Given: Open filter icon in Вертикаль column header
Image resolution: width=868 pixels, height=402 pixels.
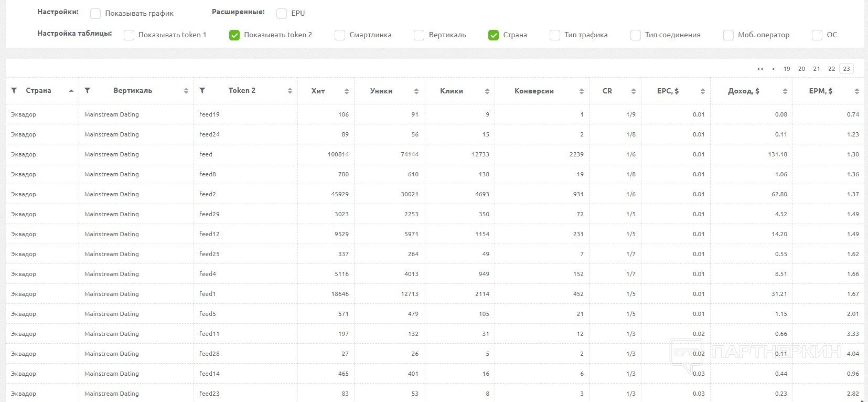Looking at the screenshot, I should coord(88,91).
